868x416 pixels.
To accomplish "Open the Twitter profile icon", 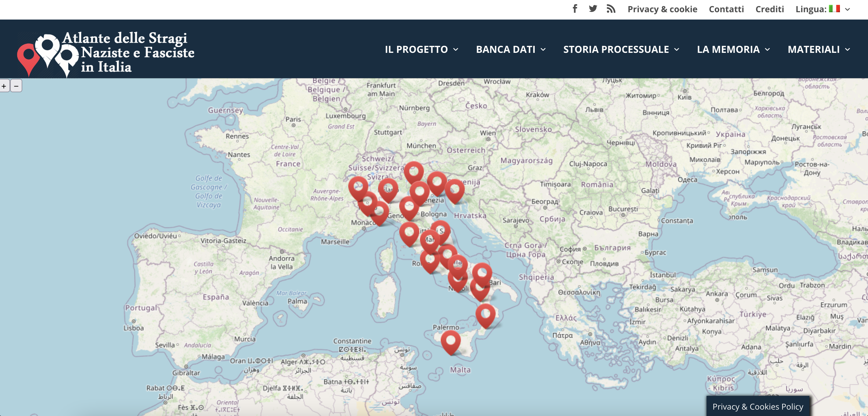I will point(593,9).
